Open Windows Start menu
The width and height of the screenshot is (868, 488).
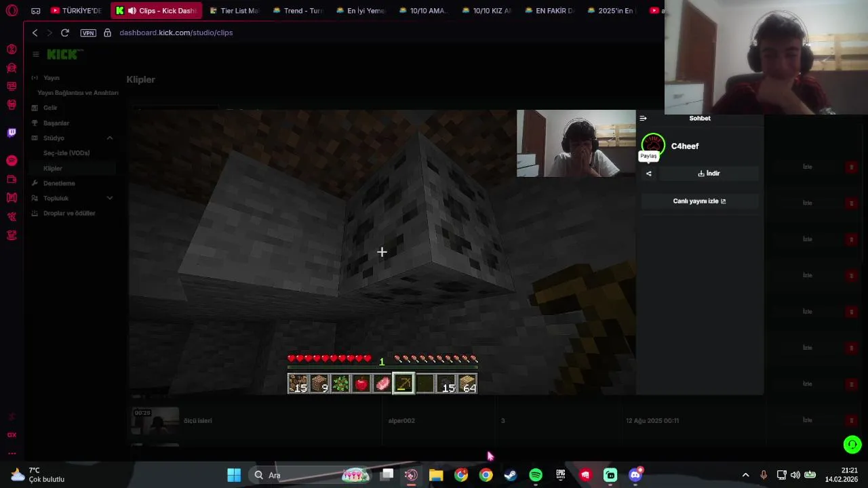[x=234, y=475]
